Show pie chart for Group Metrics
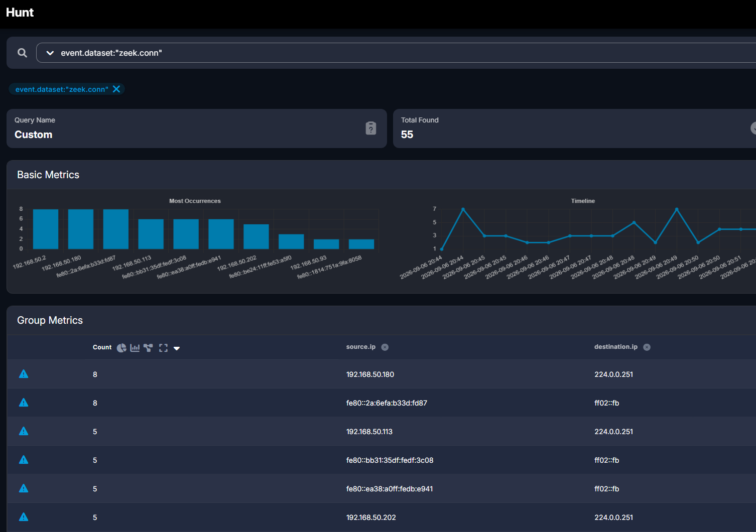This screenshot has width=756, height=532. coord(121,348)
